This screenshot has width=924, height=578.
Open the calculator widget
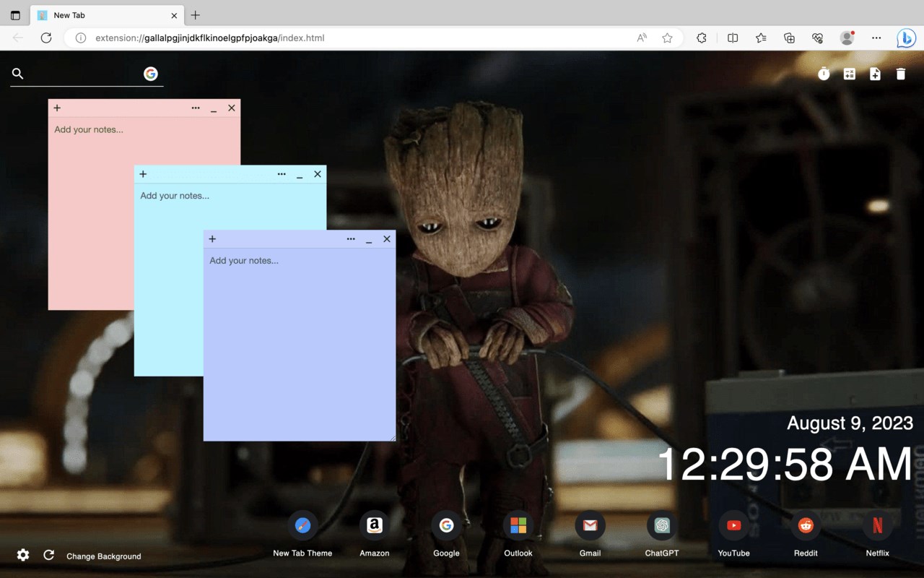(850, 74)
